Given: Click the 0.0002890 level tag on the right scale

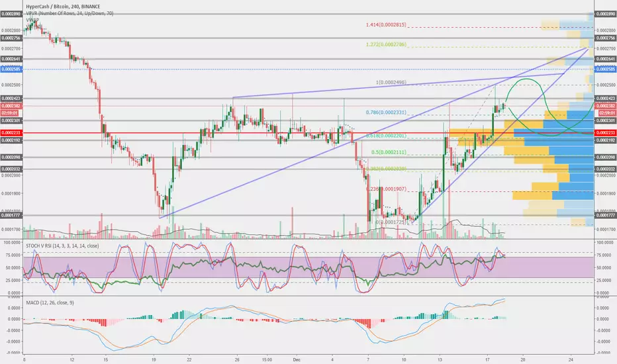Looking at the screenshot, I should click(606, 14).
